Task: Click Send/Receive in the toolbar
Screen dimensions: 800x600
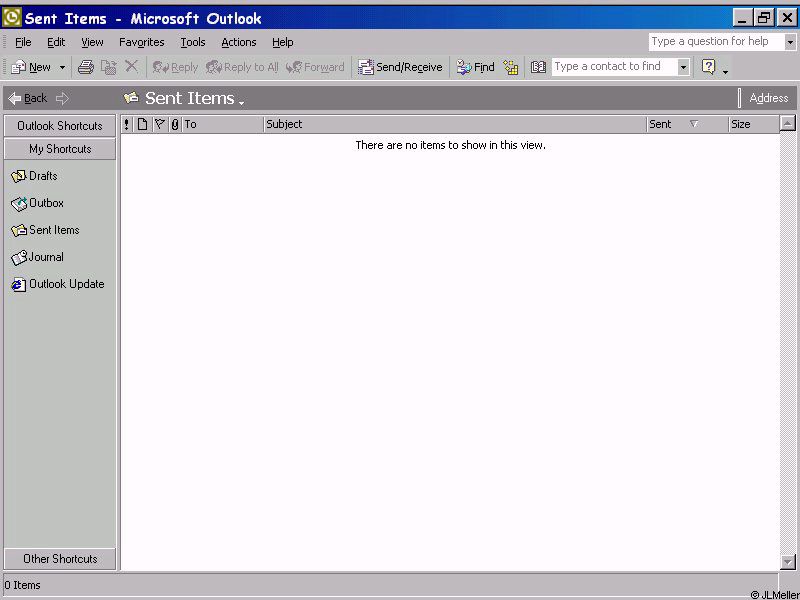Action: (399, 67)
